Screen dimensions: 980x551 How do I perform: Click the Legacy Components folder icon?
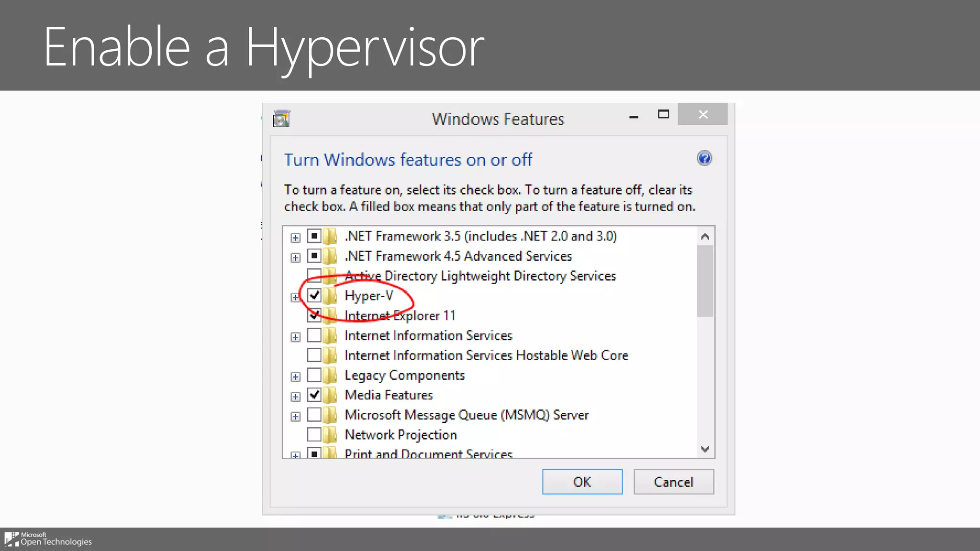(330, 375)
